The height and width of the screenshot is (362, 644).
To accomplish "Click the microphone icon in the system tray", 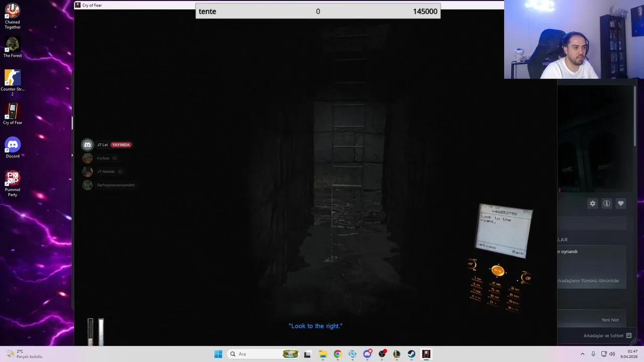I will pos(593,354).
